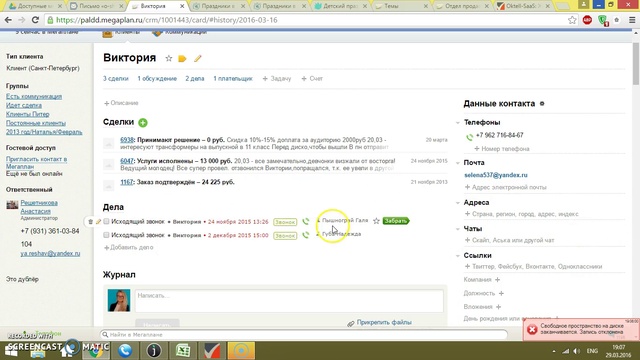The height and width of the screenshot is (360, 640).
Task: Open email selena537@yandex.ru
Action: click(496, 175)
